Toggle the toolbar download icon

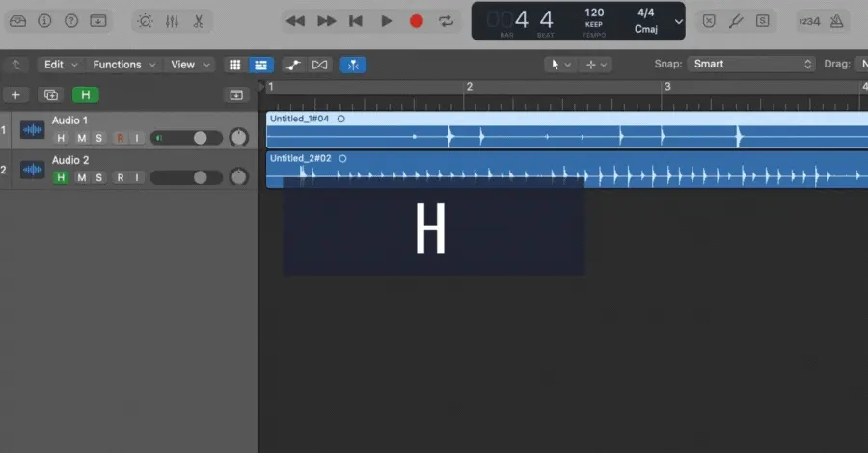coord(98,21)
